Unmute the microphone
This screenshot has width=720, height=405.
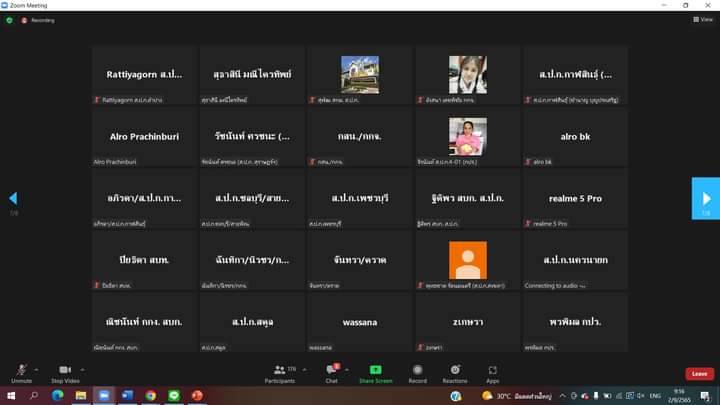tap(21, 372)
